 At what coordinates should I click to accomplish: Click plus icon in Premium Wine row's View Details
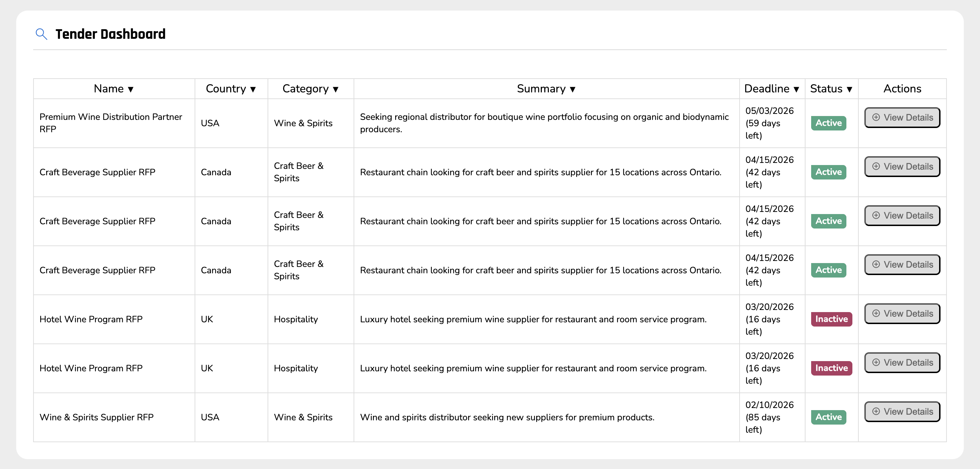pos(876,117)
